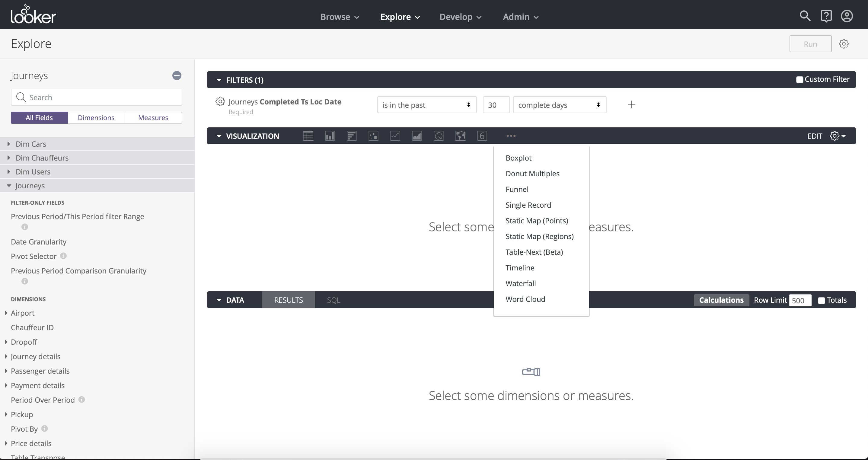868x460 pixels.
Task: Choose Funnel from visualization menu
Action: point(517,189)
